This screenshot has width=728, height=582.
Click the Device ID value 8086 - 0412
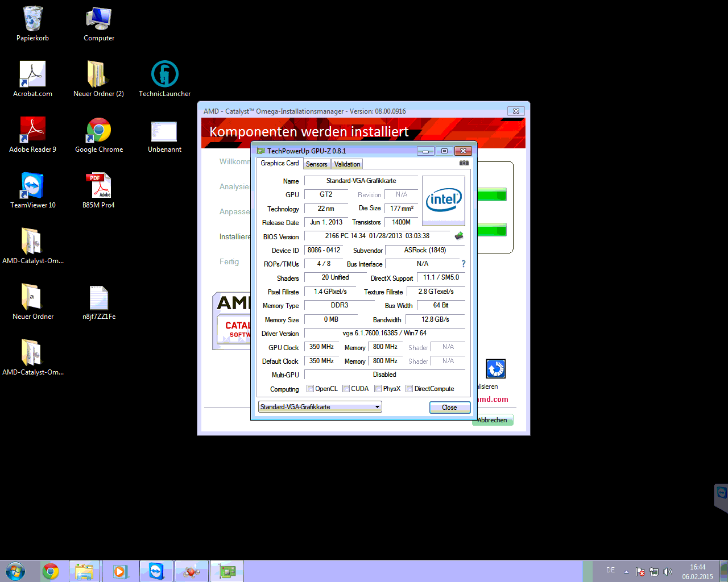point(324,250)
